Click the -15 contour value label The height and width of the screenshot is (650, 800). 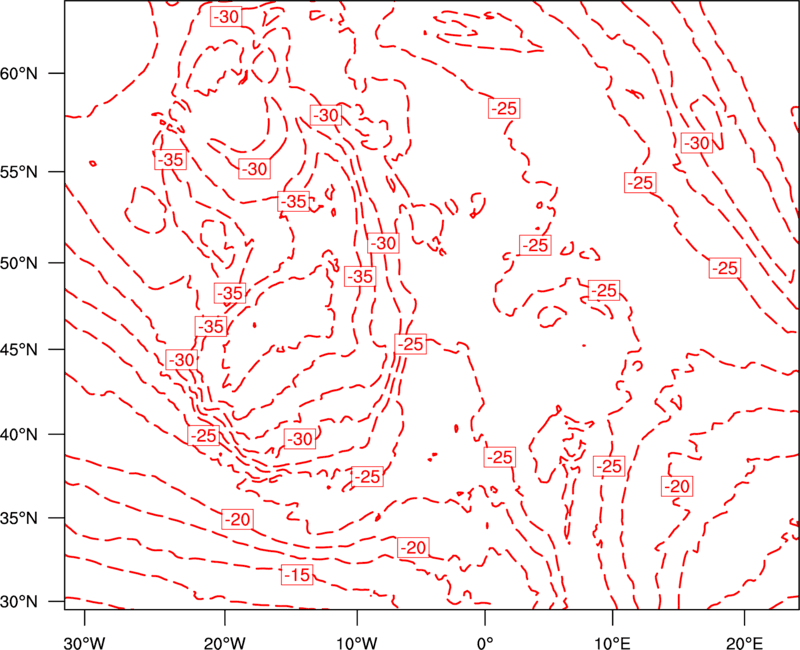coord(297,575)
